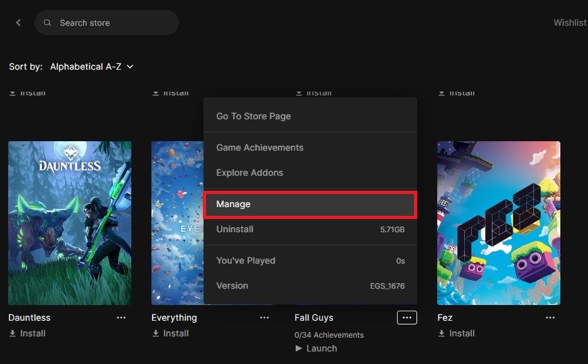Screen dimensions: 588x364
Task: Click the search magnifier icon
Action: pyautogui.click(x=48, y=23)
